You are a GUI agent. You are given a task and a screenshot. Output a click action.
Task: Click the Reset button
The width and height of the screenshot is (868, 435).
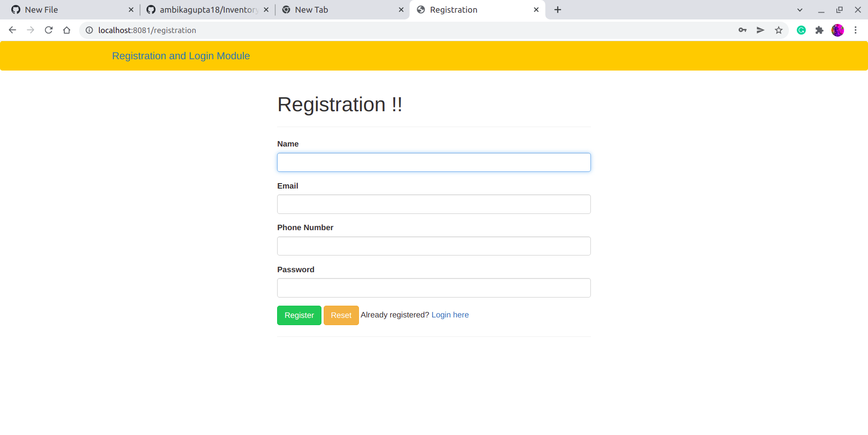341,315
